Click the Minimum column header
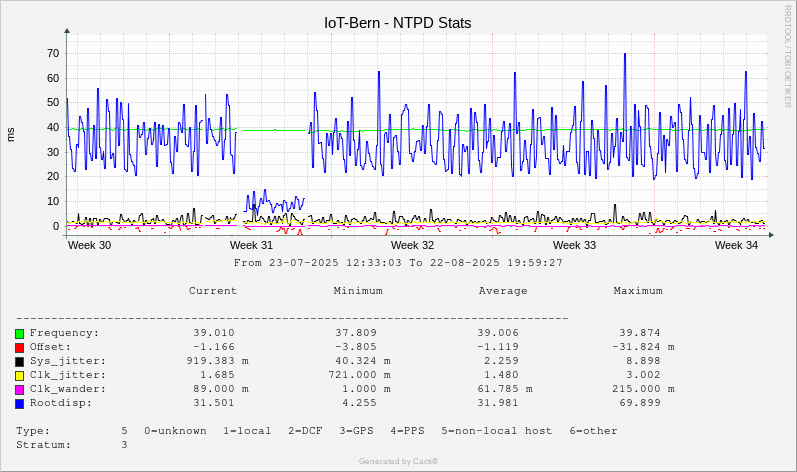The image size is (797, 472). point(358,291)
